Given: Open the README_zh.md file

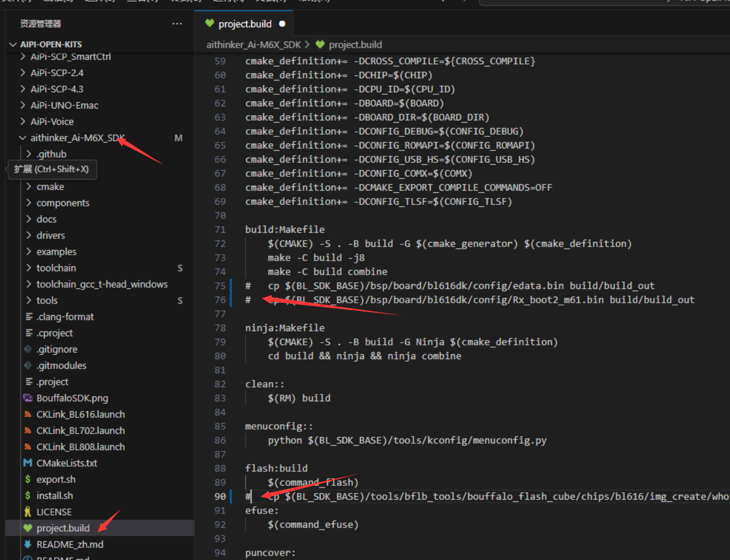Looking at the screenshot, I should [70, 544].
